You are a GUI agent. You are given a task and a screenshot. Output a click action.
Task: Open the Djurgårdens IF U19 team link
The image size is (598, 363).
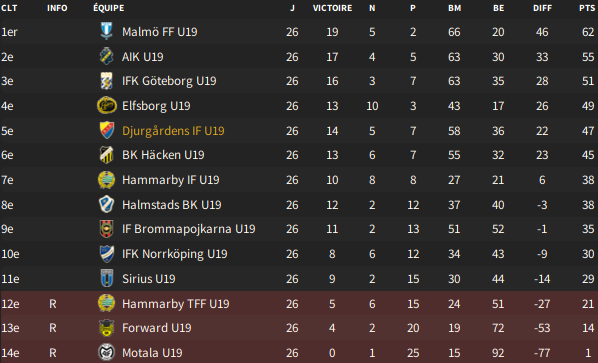(x=173, y=131)
